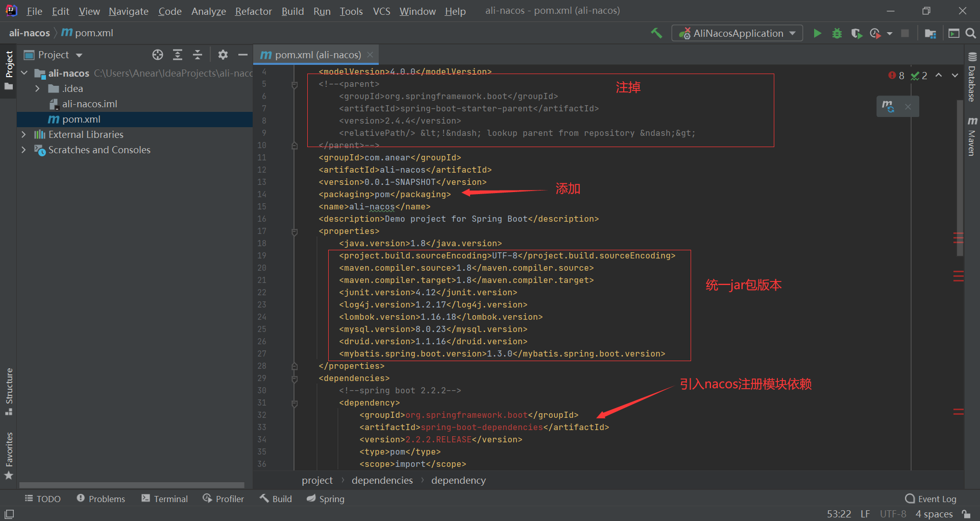Open the Event Log

click(x=931, y=499)
